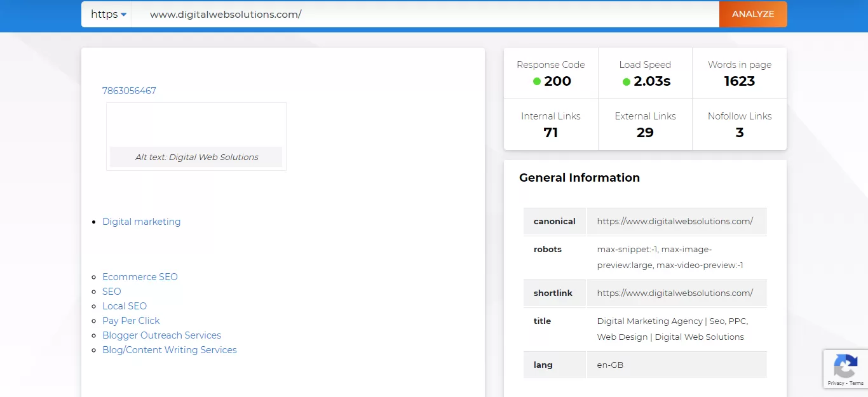
Task: Click the reCAPTCHA Privacy link
Action: pos(836,383)
